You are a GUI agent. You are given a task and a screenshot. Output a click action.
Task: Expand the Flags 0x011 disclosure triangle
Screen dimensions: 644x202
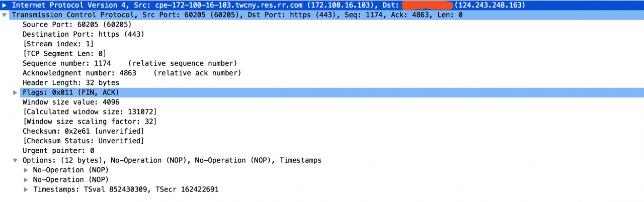16,92
